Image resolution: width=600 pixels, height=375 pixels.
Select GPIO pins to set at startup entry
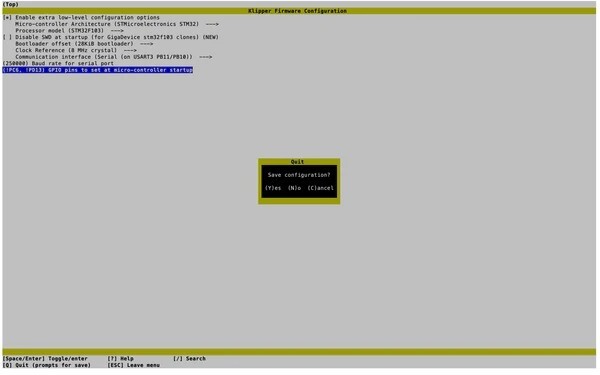[x=98, y=70]
